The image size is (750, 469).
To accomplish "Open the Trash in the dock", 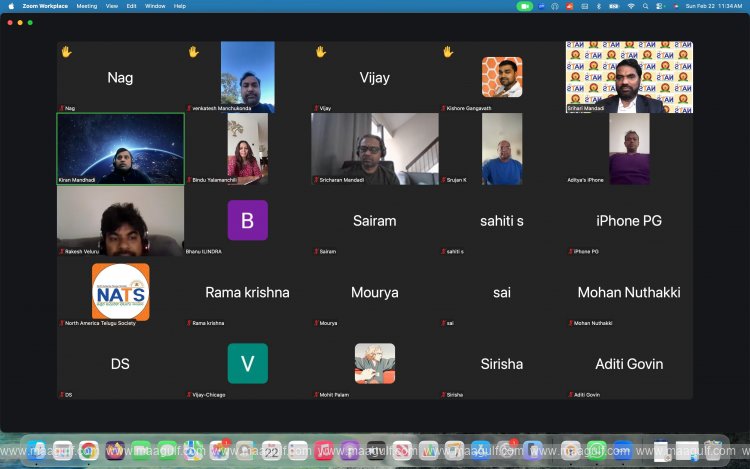I will (x=714, y=451).
